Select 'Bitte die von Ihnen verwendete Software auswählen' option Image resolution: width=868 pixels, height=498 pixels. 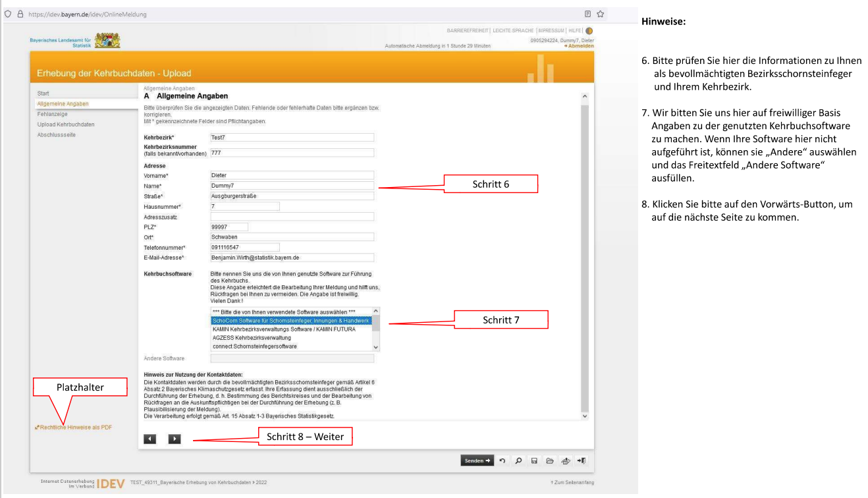point(291,312)
